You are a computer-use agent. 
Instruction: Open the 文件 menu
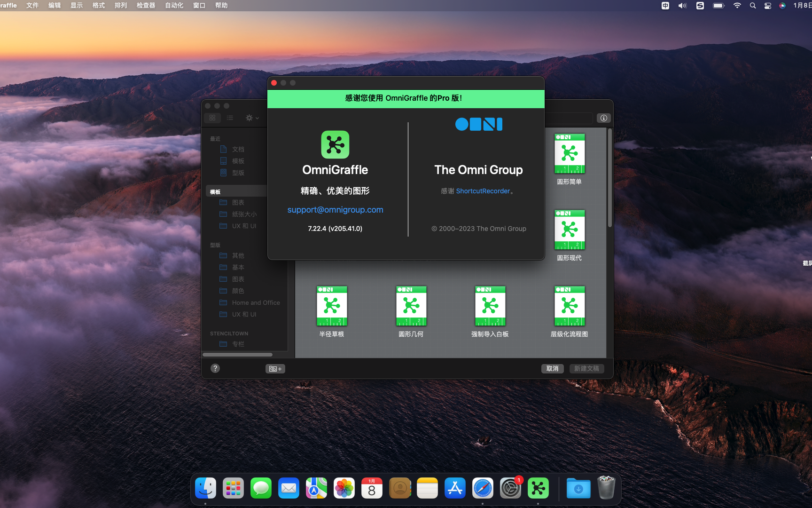coord(32,6)
